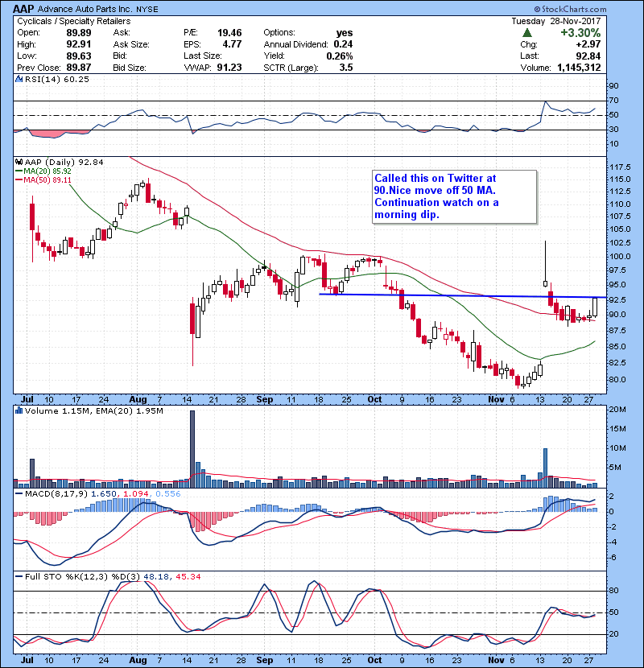This screenshot has width=644, height=668.
Task: Click the 'MA(50) 89.11' legend entry
Action: [43, 179]
